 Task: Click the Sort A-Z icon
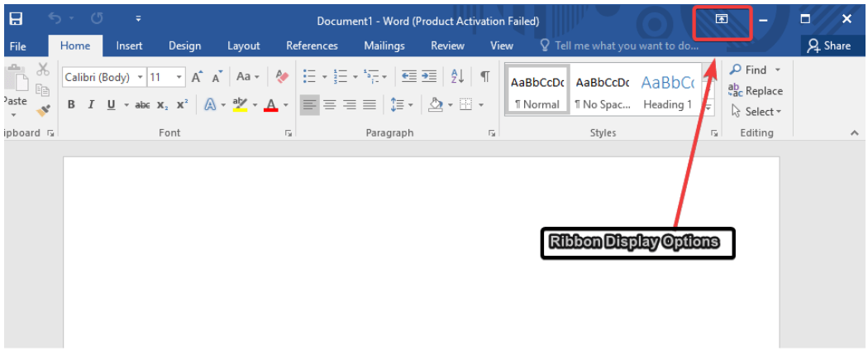(458, 76)
